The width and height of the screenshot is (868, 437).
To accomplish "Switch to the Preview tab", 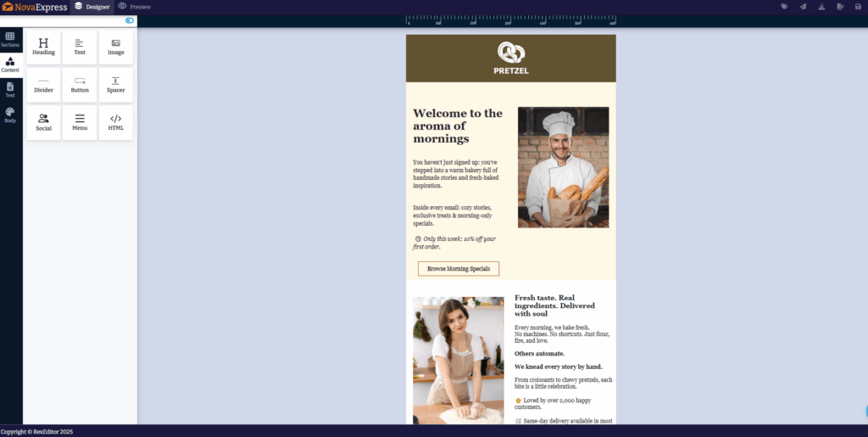I will 135,7.
